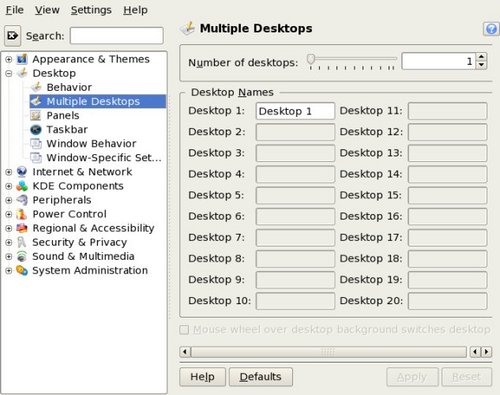Select Behavior in the Desktop tree
This screenshot has height=395, width=500.
(69, 87)
